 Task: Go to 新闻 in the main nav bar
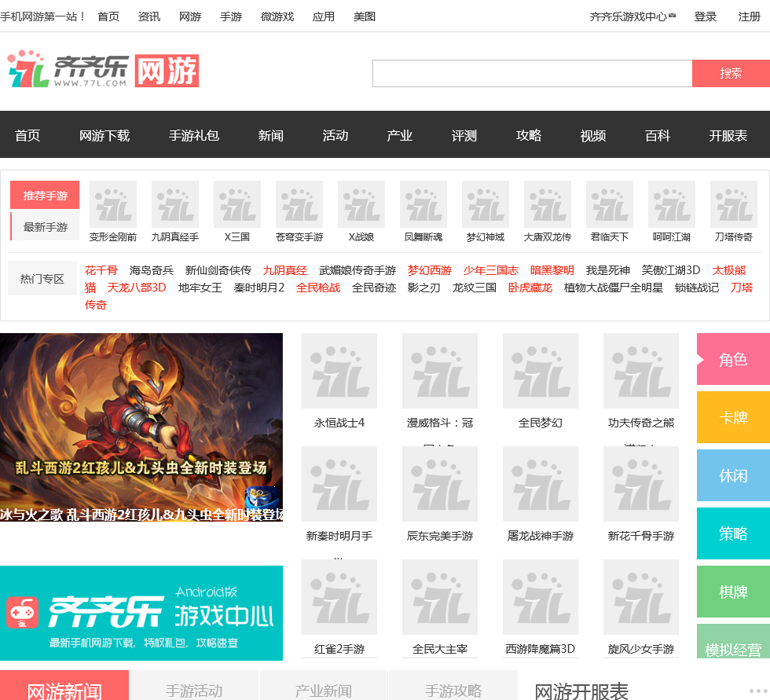[270, 135]
